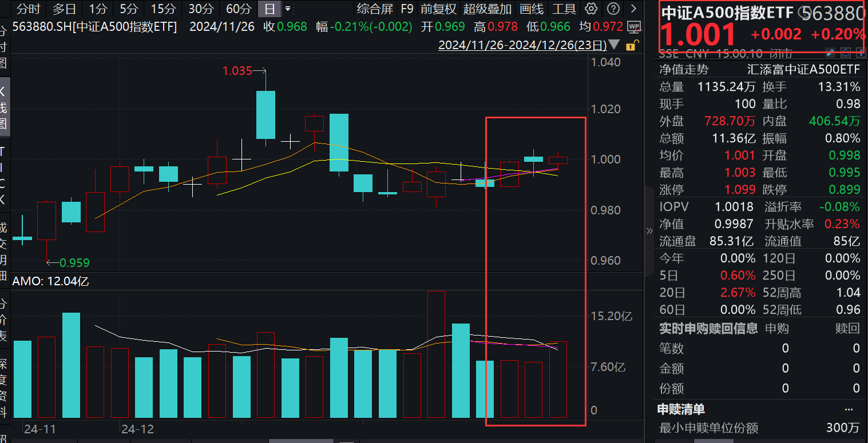This screenshot has width=868, height=443.
Task: Click the 0.959 low label
Action: click(x=75, y=263)
